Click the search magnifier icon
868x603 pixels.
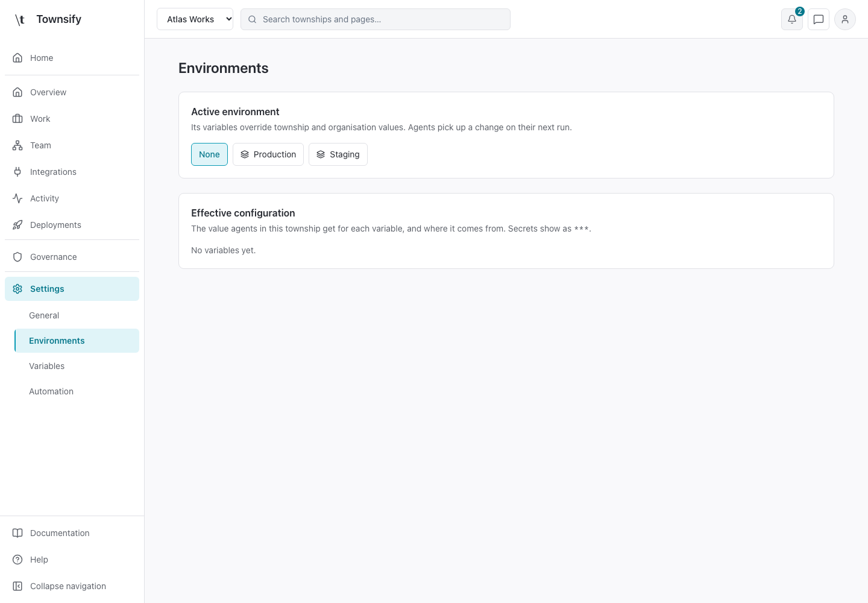253,19
